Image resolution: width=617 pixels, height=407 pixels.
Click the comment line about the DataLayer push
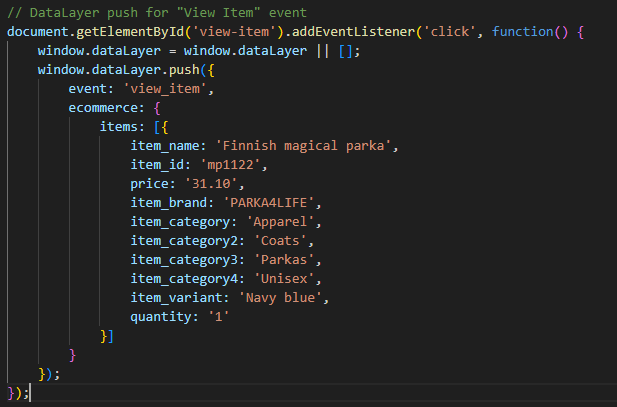click(157, 13)
